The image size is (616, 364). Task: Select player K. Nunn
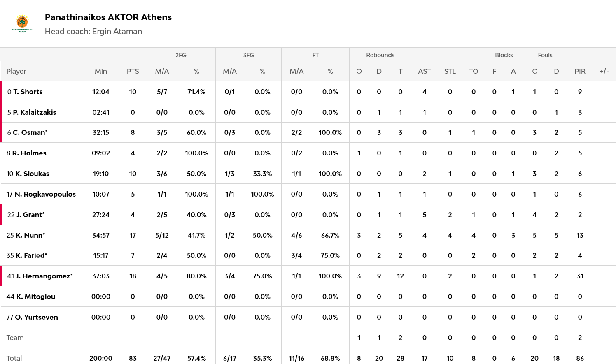point(30,235)
